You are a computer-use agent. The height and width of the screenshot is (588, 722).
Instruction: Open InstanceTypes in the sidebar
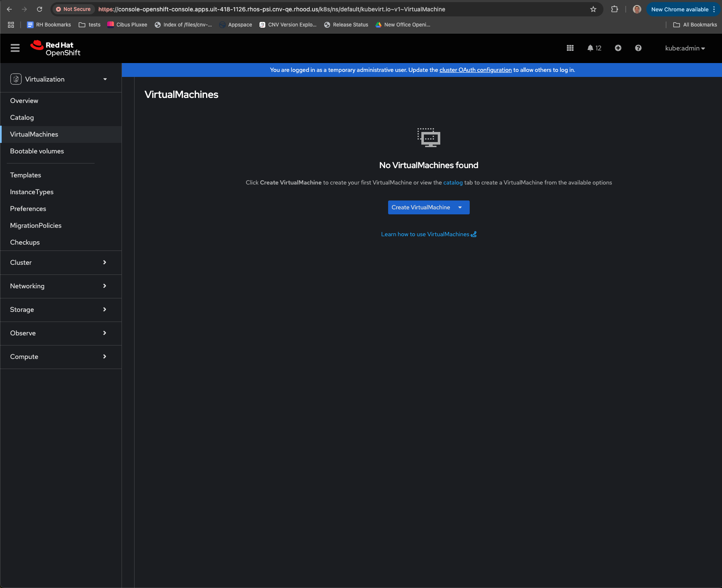61,192
